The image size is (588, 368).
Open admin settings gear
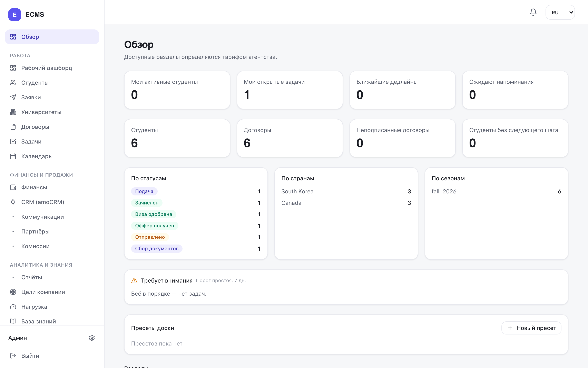click(92, 338)
